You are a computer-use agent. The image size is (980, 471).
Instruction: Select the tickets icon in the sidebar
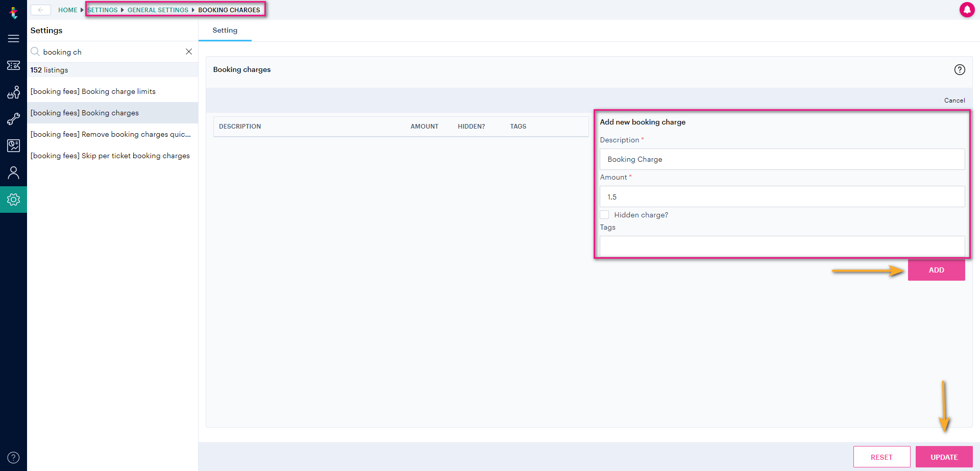(13, 65)
